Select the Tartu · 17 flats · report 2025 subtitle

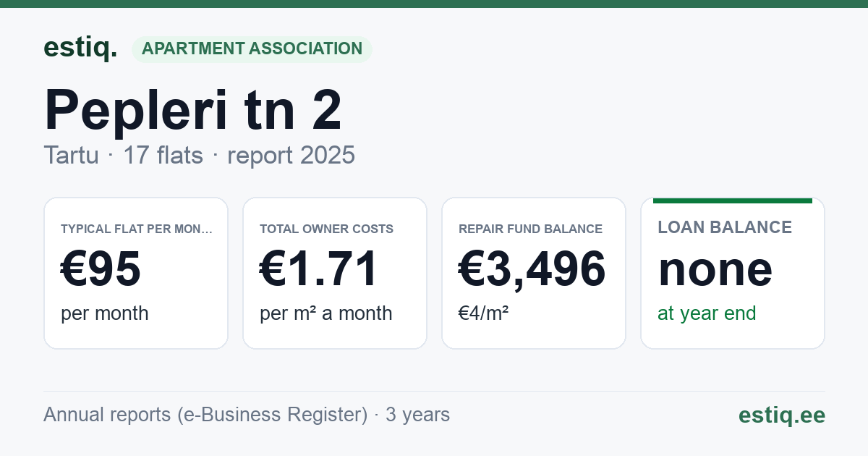(x=200, y=155)
